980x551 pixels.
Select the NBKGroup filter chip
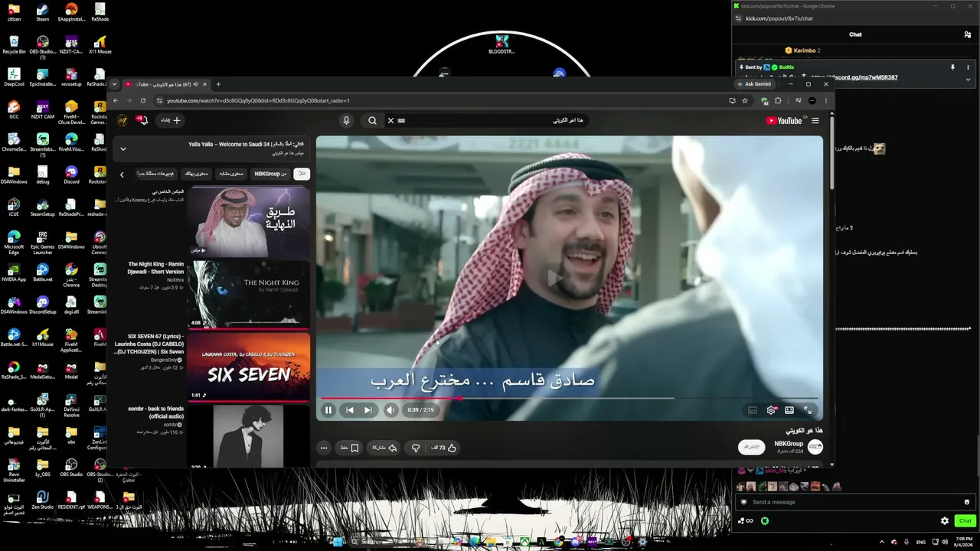[x=270, y=174]
